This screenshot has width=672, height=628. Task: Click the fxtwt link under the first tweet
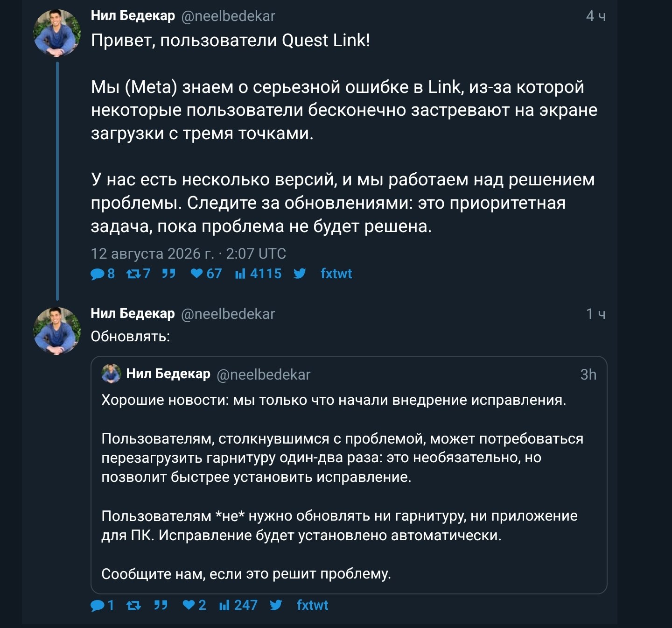[336, 274]
